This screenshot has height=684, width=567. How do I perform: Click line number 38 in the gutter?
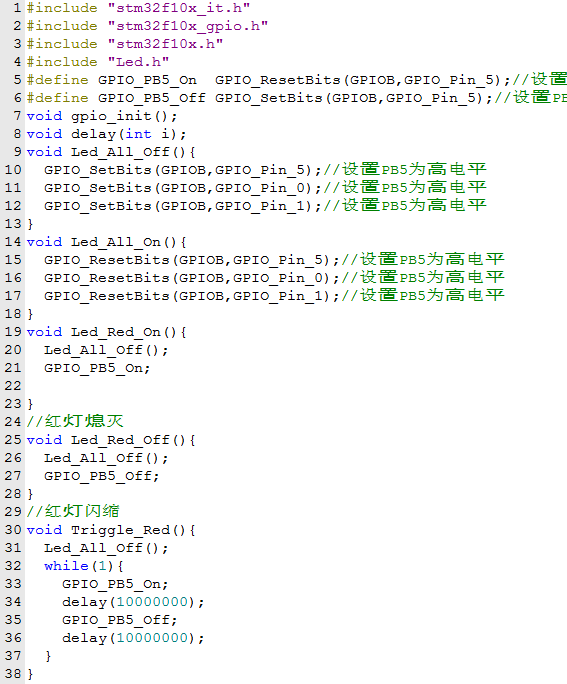pyautogui.click(x=13, y=674)
